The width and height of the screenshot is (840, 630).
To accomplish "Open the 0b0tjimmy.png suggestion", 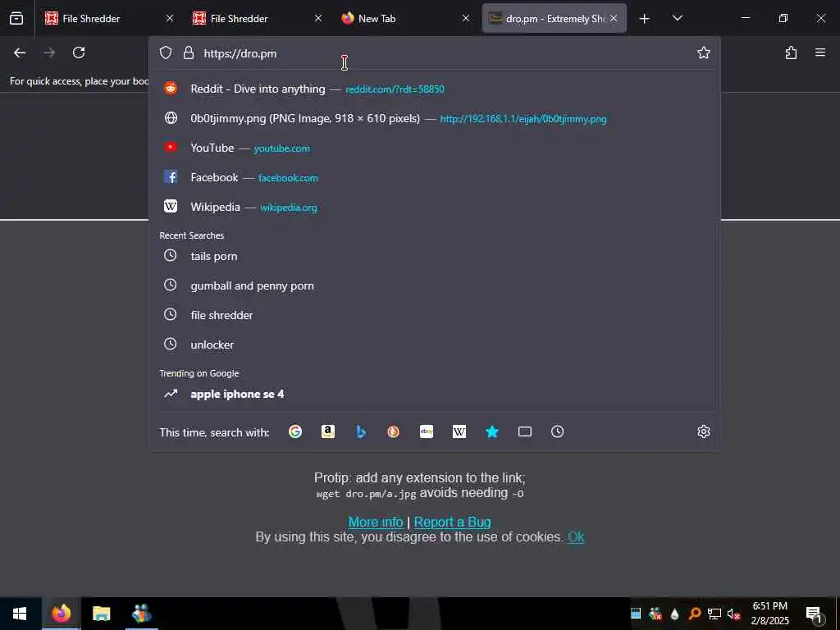I will (x=435, y=118).
